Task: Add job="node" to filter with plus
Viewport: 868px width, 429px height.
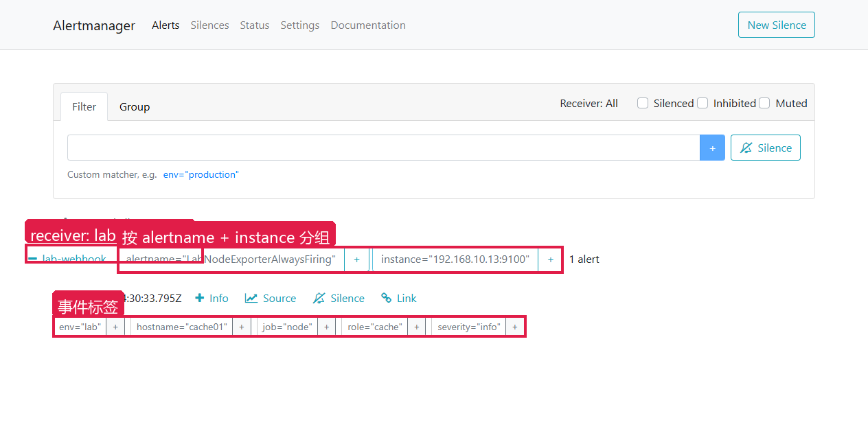Action: click(x=327, y=327)
